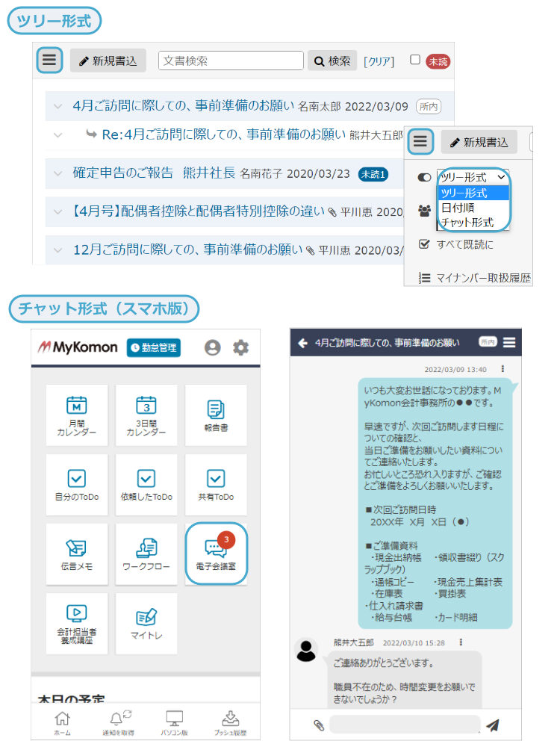Open the 電子会議室 icon with badge
The image size is (560, 747).
coord(216,553)
